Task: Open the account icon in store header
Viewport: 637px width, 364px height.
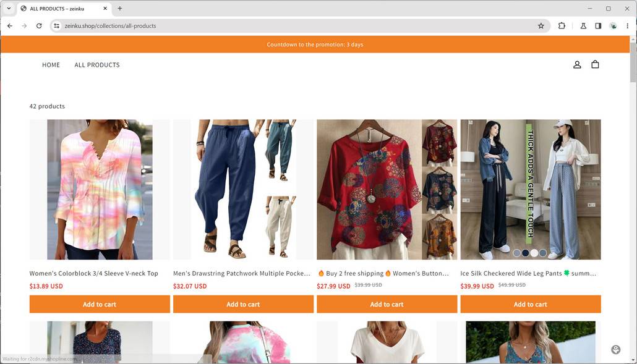Action: 577,64
